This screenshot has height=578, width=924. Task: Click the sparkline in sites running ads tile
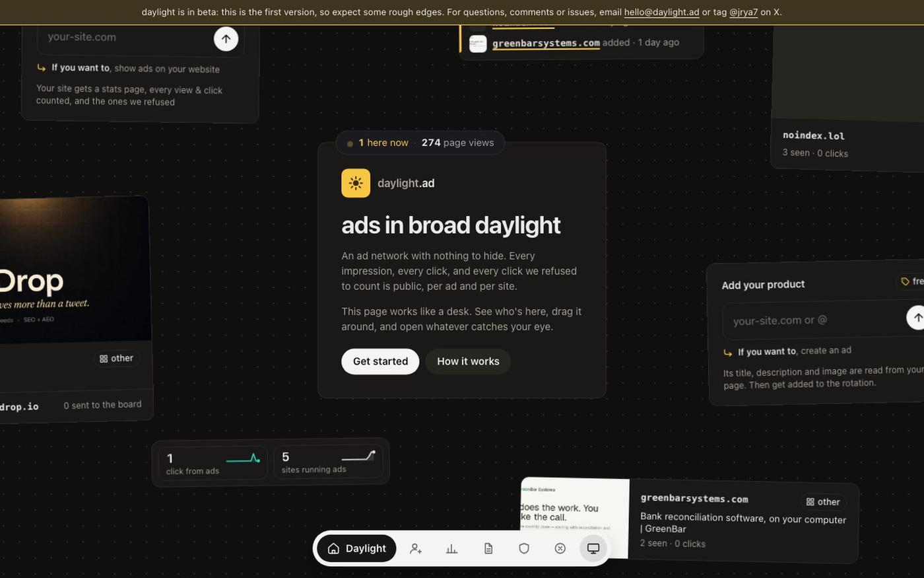pyautogui.click(x=358, y=456)
